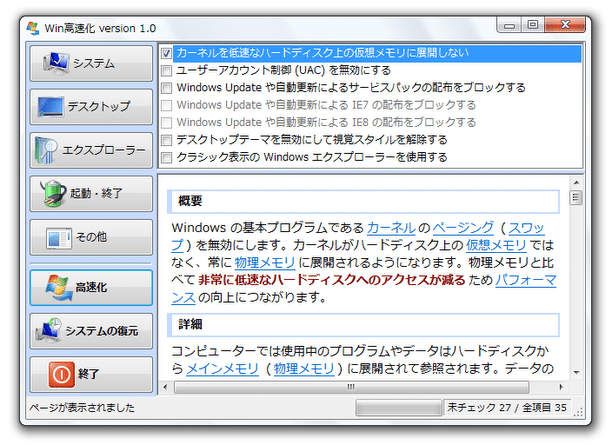Uncheck the カーネル virtual memory checkbox
This screenshot has height=445, width=612.
tap(167, 53)
